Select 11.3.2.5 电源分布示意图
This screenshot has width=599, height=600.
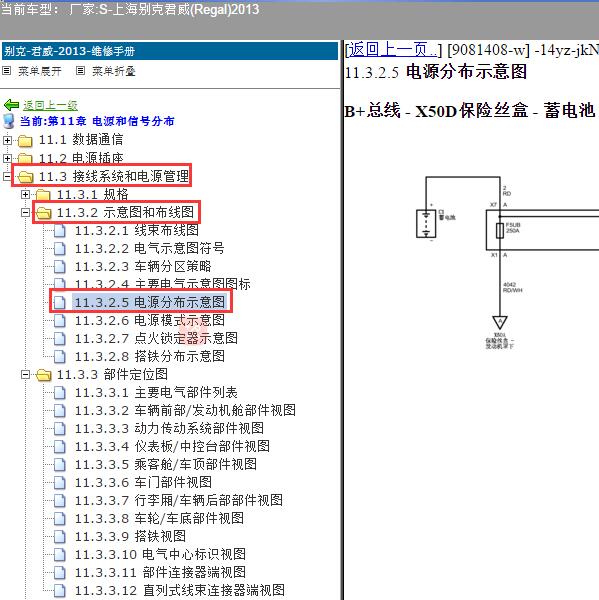[150, 303]
